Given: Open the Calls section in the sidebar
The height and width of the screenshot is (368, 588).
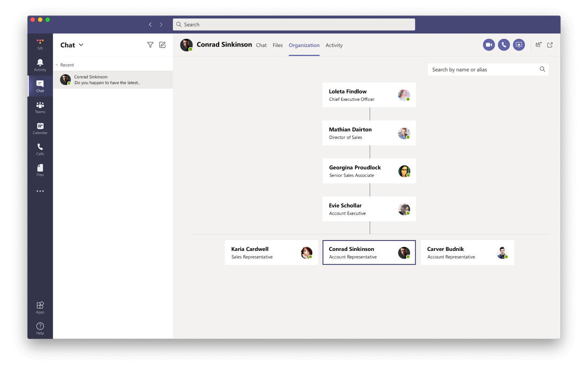Looking at the screenshot, I should point(40,149).
